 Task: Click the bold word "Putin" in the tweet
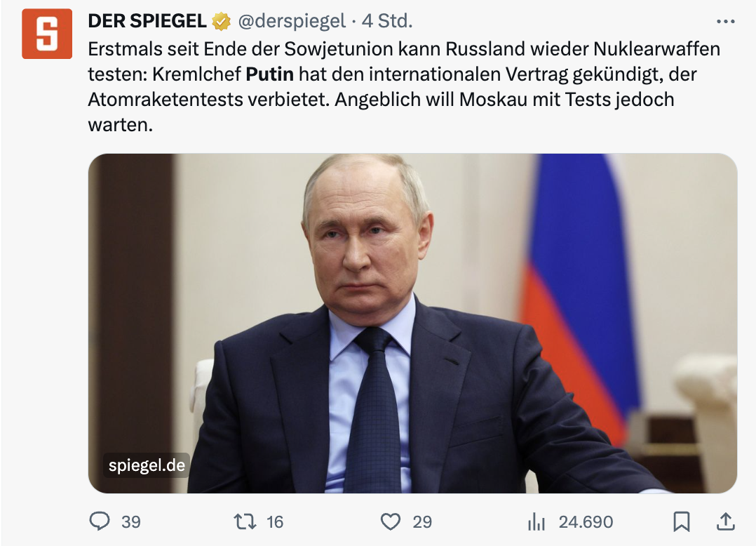(270, 74)
